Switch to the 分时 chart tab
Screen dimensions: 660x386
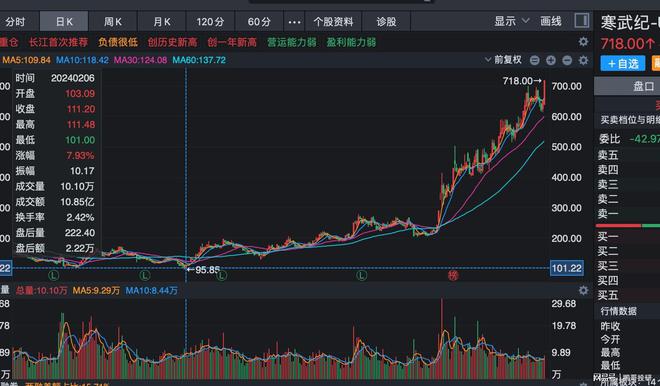click(16, 21)
